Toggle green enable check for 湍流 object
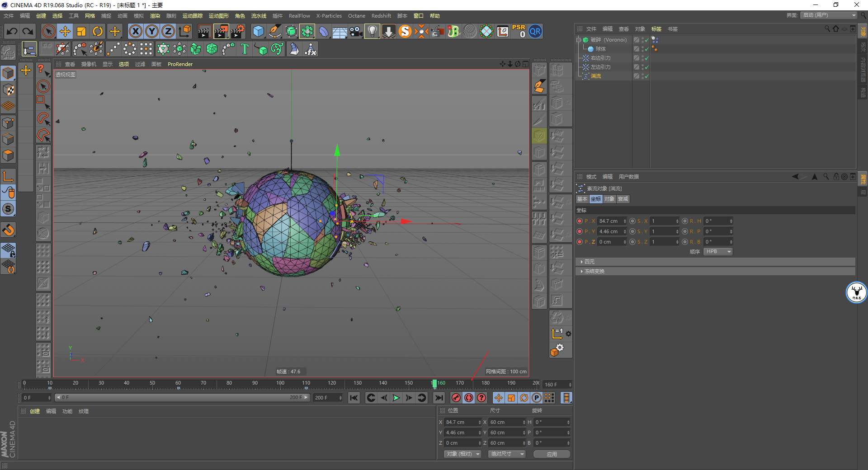 click(x=647, y=76)
